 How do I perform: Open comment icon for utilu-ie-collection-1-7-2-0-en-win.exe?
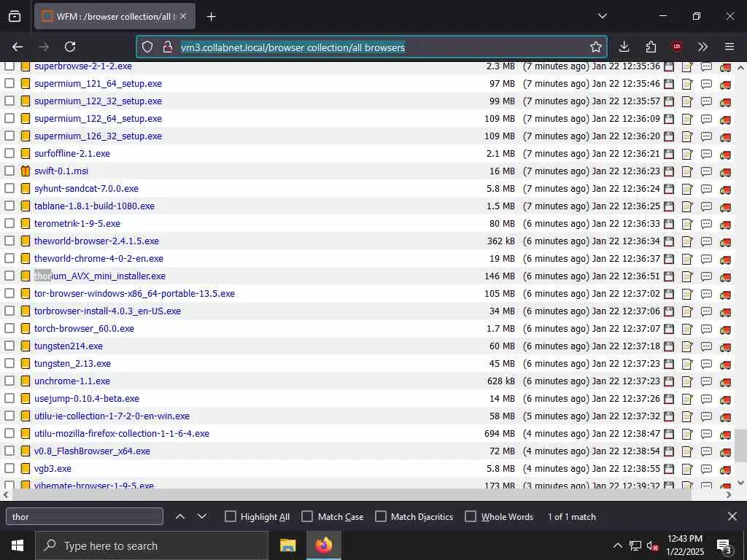coord(706,416)
